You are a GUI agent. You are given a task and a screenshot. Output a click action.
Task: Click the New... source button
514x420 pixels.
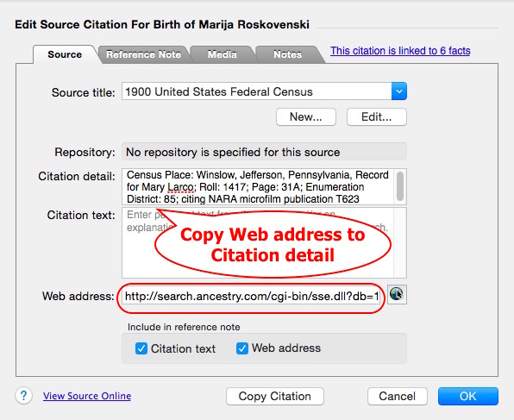tap(306, 117)
